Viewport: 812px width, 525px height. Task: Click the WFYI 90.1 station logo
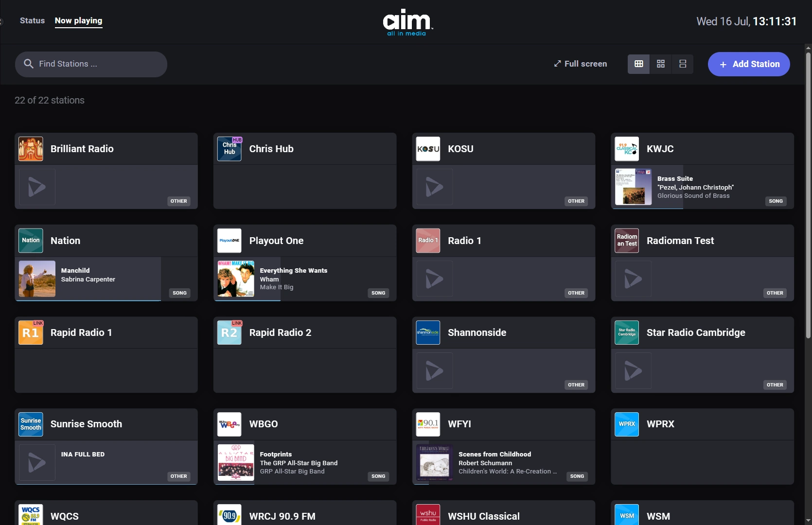[x=428, y=424]
